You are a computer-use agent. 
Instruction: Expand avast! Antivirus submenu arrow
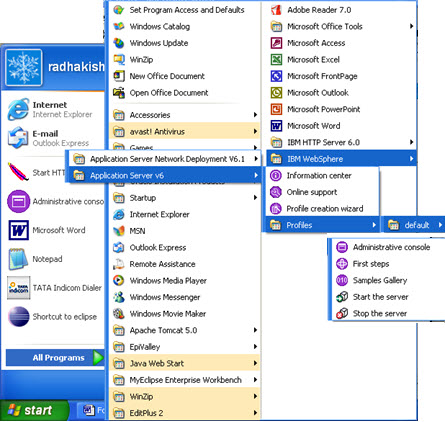255,131
